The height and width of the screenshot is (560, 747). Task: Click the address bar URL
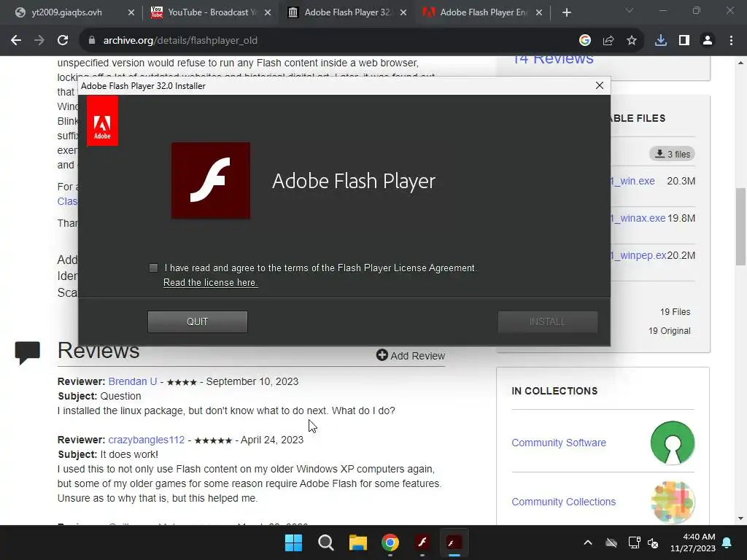point(180,41)
